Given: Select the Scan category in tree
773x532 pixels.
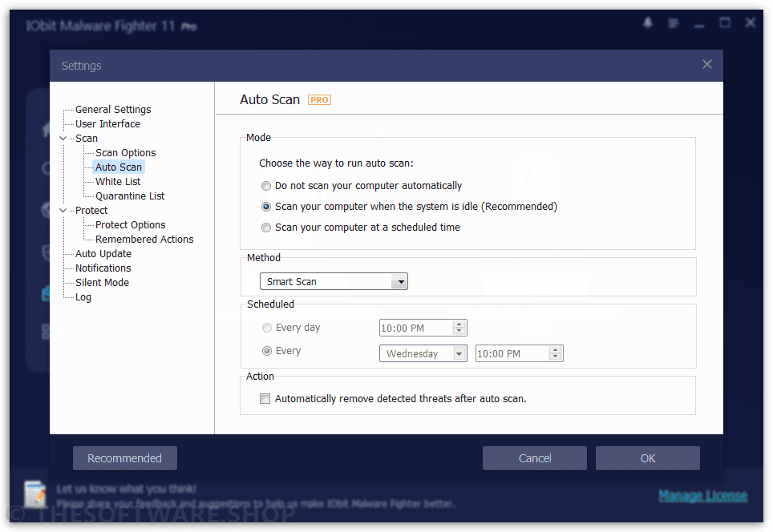Looking at the screenshot, I should coord(87,139).
